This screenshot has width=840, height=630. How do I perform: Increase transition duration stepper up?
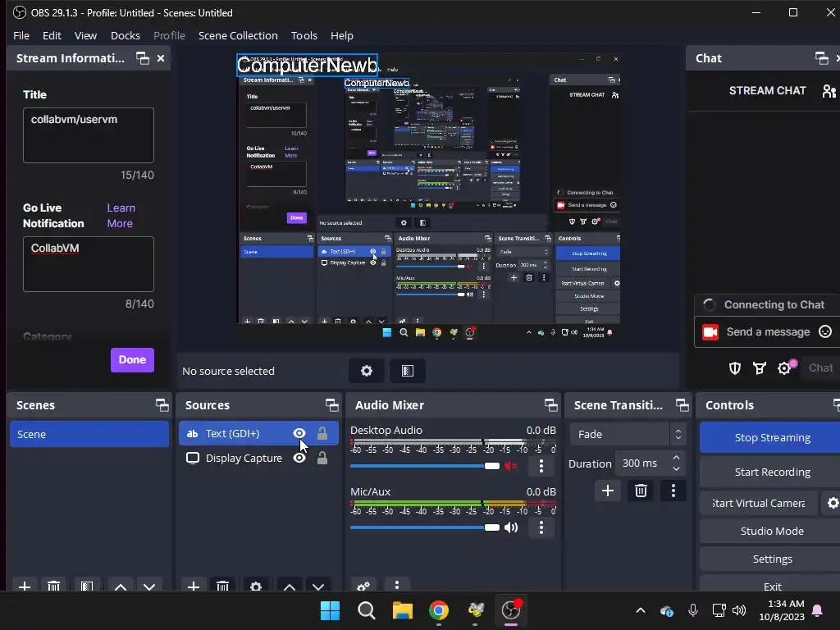(677, 458)
